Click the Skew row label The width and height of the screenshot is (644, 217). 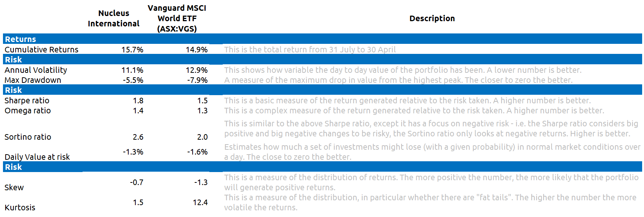pyautogui.click(x=14, y=187)
